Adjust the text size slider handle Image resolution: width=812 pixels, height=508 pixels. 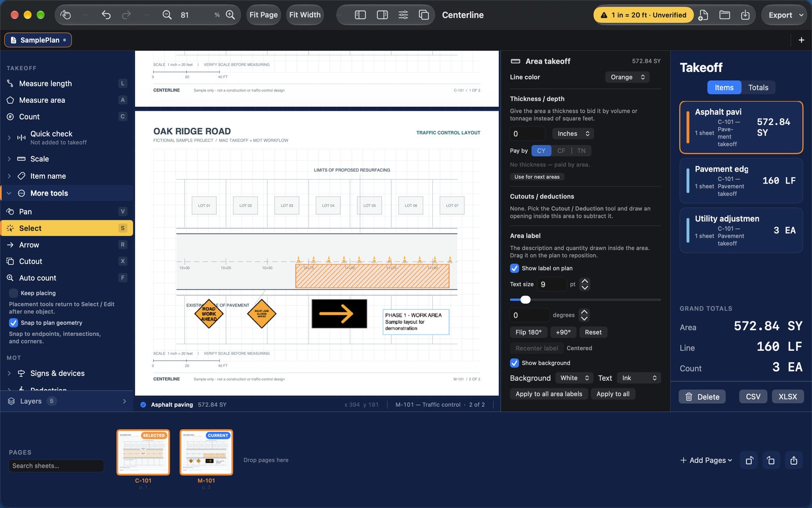(x=525, y=300)
